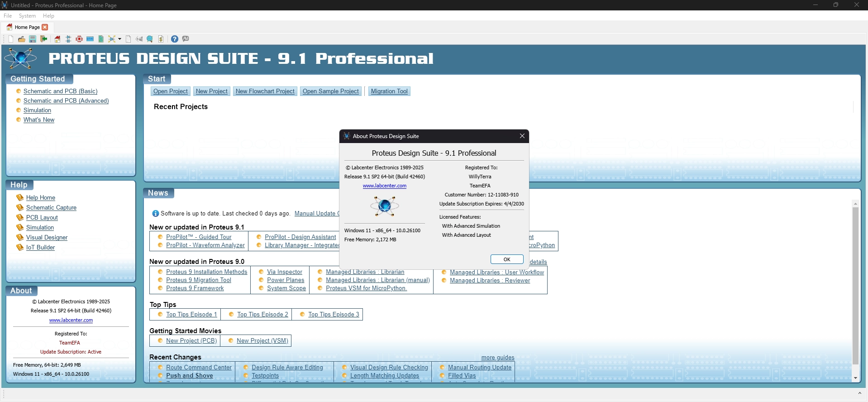
Task: Open Simulation link under Getting Started
Action: tap(37, 110)
